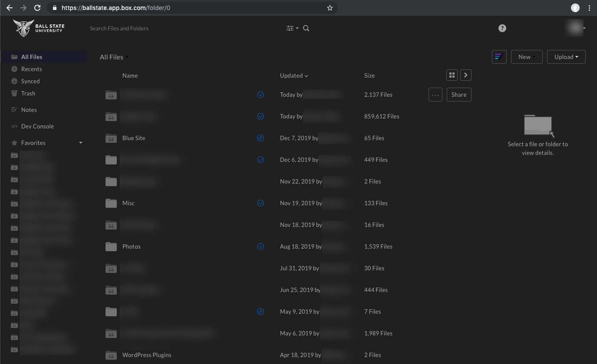This screenshot has height=364, width=597.
Task: Click the Ball State University logo
Action: click(x=38, y=28)
